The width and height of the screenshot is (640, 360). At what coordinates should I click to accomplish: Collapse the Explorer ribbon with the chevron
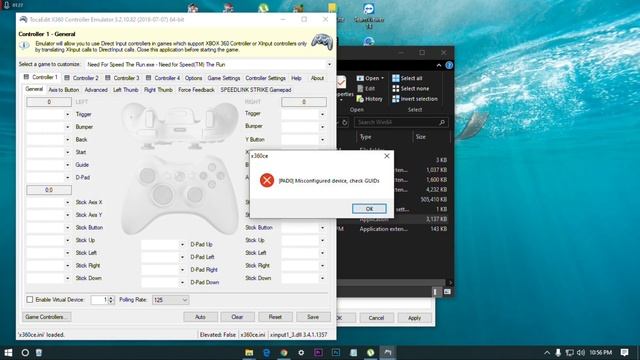(x=439, y=65)
